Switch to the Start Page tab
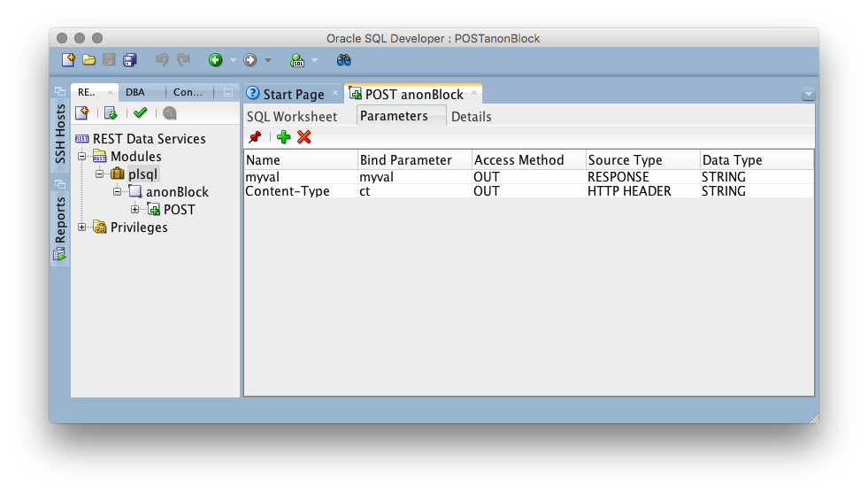The image size is (868, 494). [x=294, y=94]
